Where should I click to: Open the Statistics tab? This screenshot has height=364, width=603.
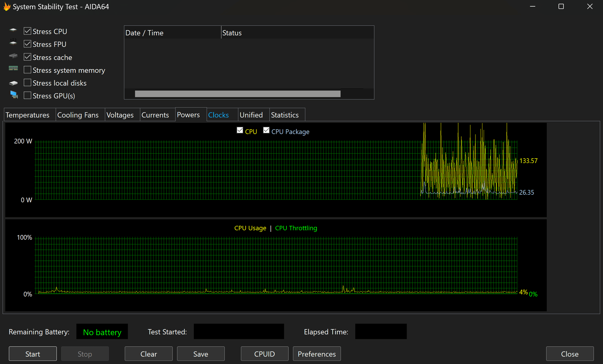[x=285, y=115]
